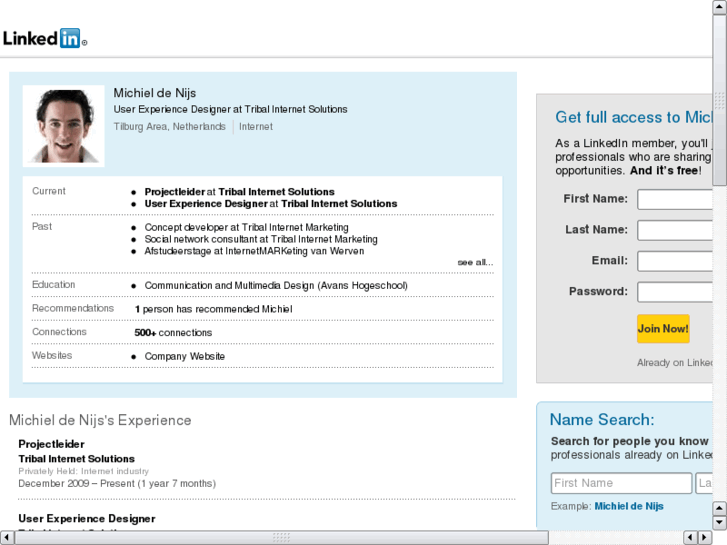
Task: Click the horizontal scroll right arrow at far right
Action: tap(705, 537)
